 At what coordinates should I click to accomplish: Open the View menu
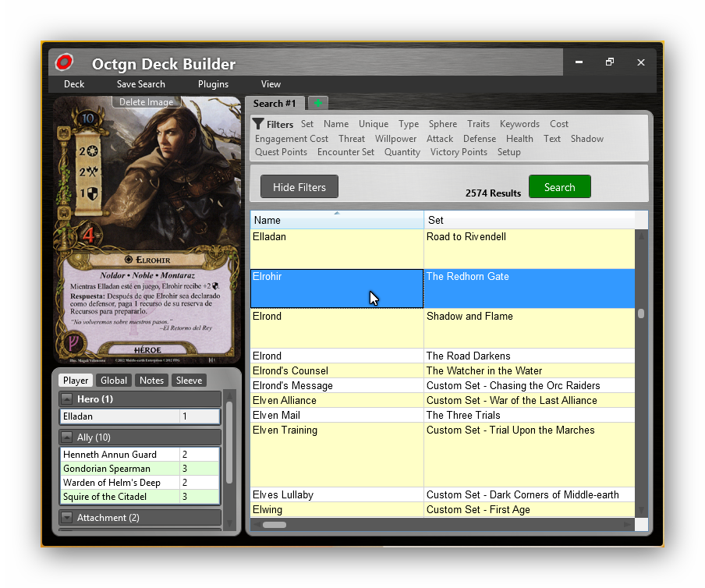tap(271, 84)
